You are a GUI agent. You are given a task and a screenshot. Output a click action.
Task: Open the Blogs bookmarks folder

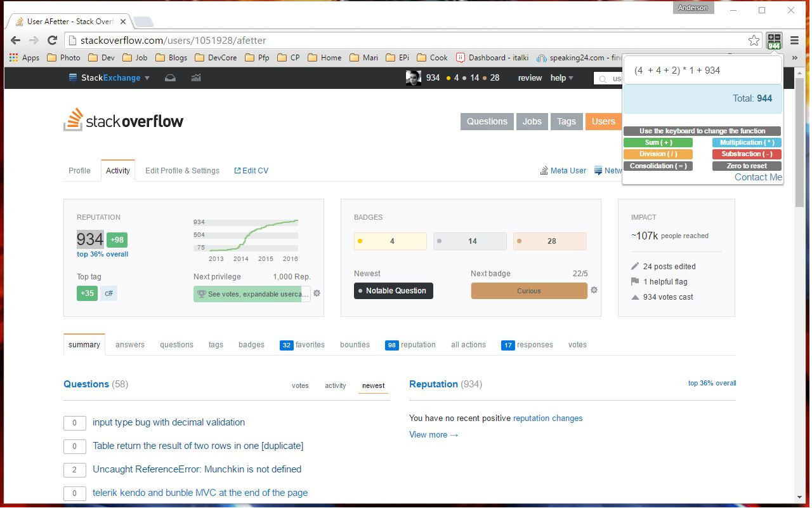coord(171,57)
